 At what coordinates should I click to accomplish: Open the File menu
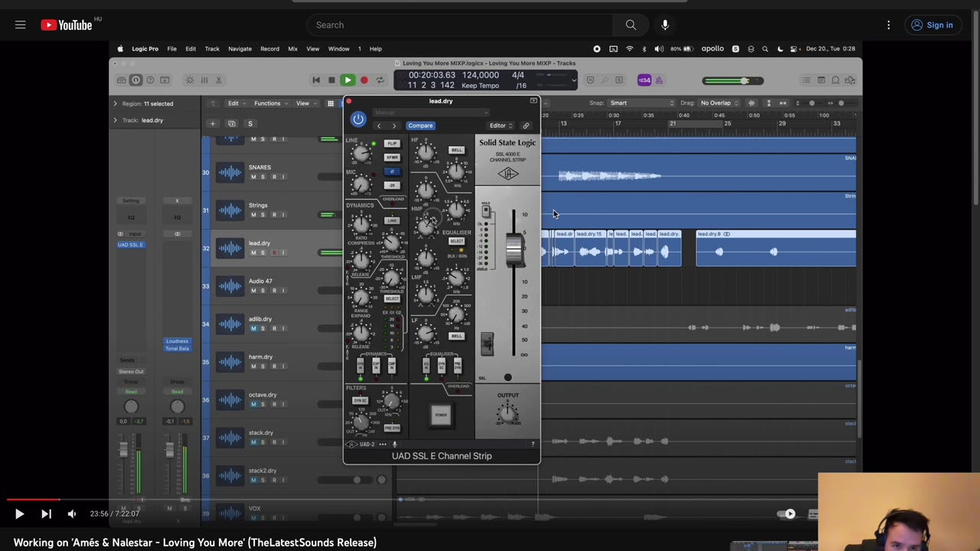click(x=172, y=49)
